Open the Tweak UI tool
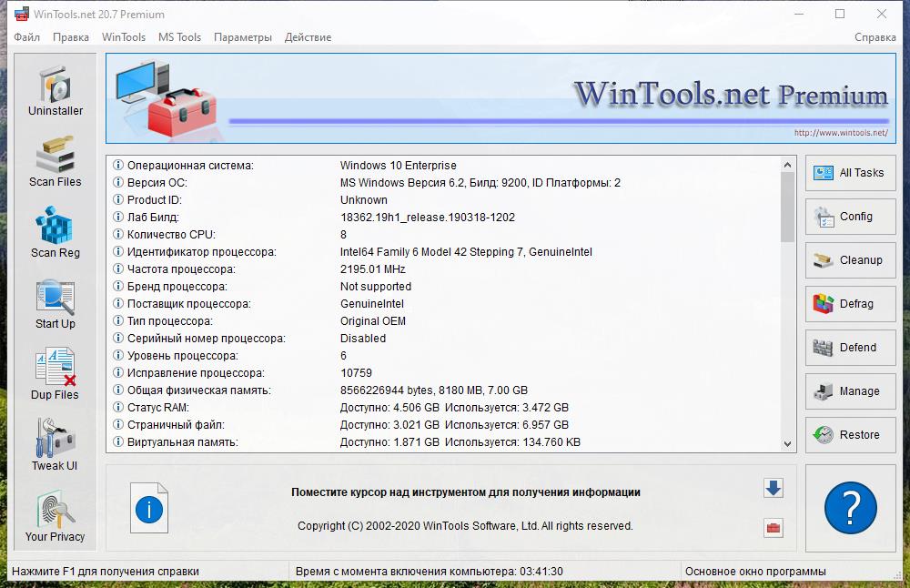910x588 pixels. [x=56, y=446]
